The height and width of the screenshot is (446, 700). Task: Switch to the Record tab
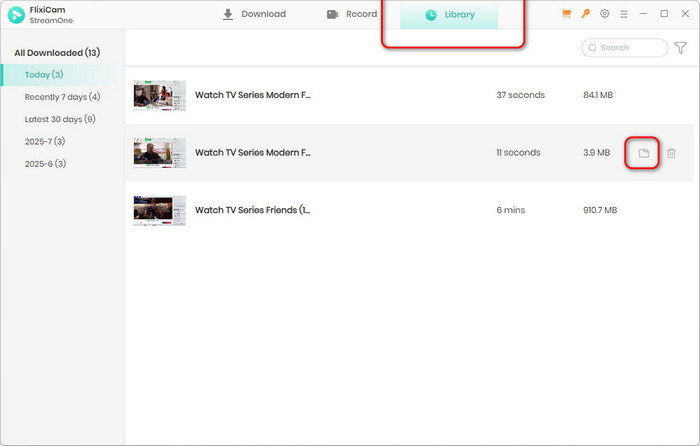pos(352,14)
